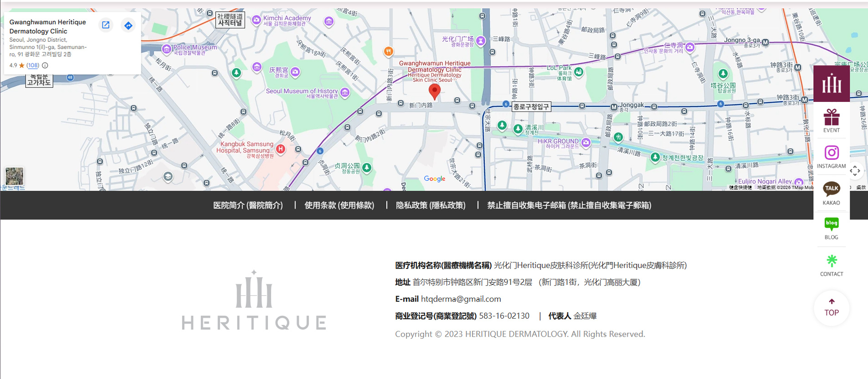Get directions to Gwanghwamun Heritique Dermatology Clinic
This screenshot has height=379, width=868.
click(x=128, y=26)
